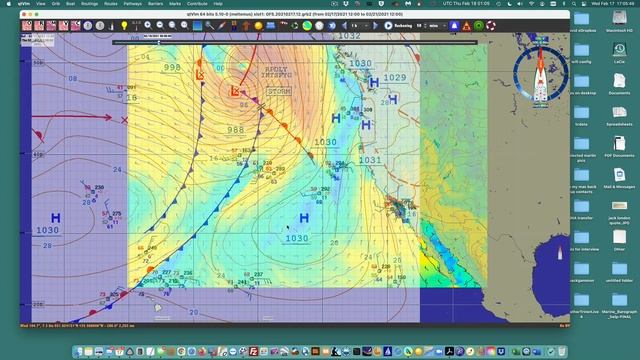Click the boat compass widget on map
This screenshot has height=360, width=640.
pos(540,74)
